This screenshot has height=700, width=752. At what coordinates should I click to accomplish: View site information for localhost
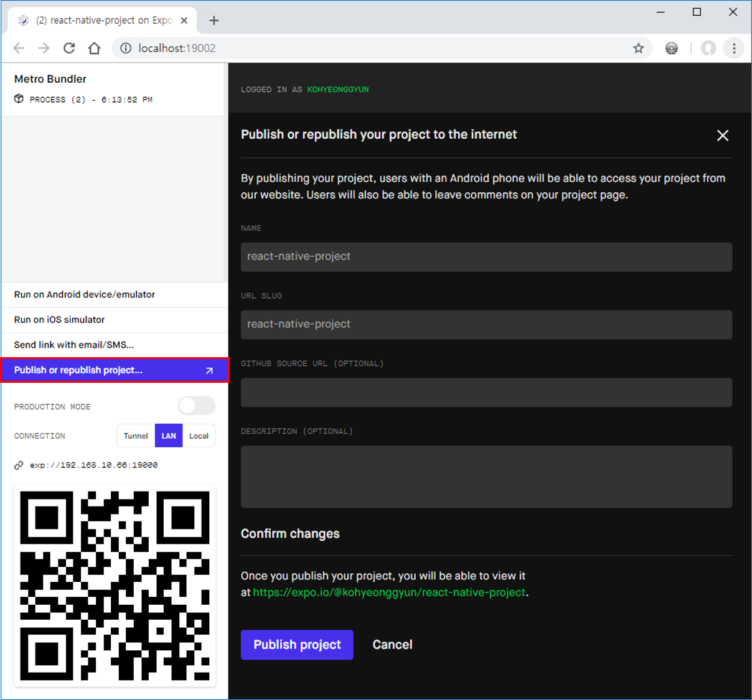pyautogui.click(x=126, y=48)
